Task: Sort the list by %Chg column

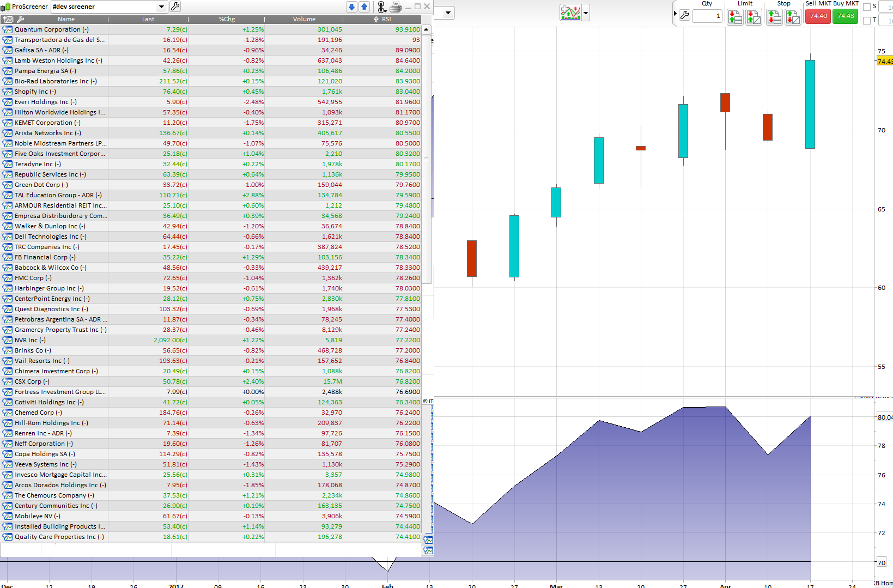Action: tap(227, 19)
